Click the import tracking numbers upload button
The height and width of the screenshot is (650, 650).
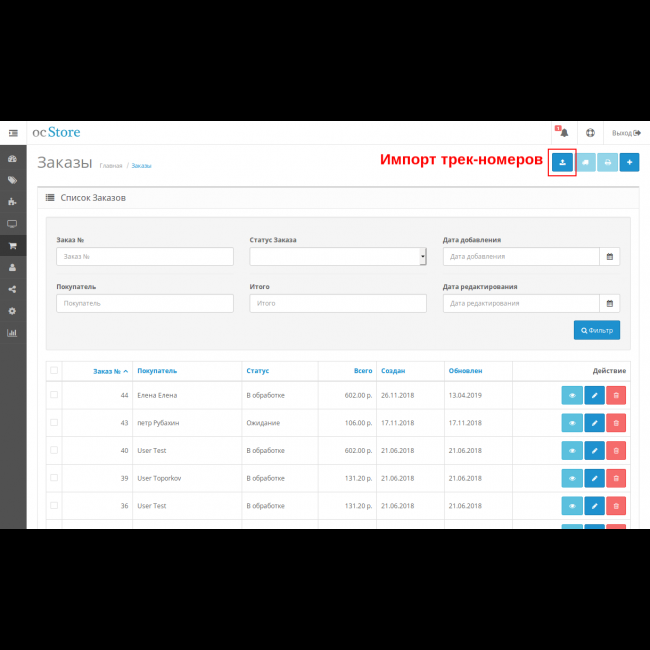point(562,162)
